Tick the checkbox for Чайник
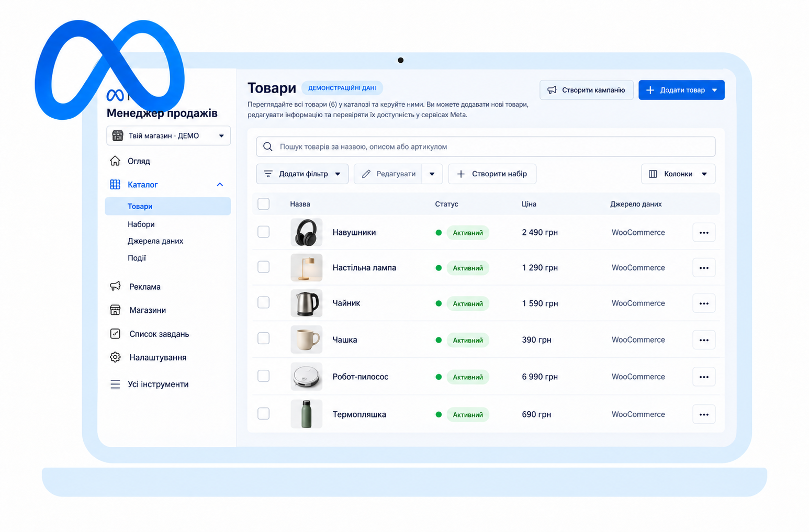 [264, 302]
